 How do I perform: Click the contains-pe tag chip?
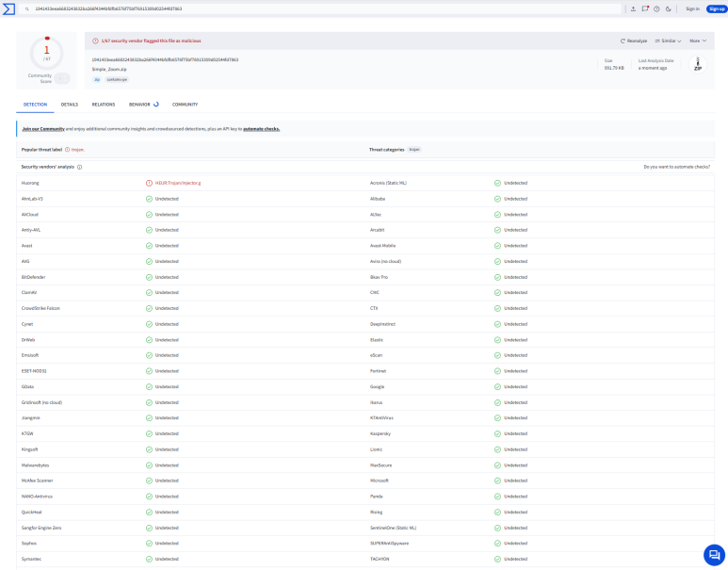tap(117, 79)
